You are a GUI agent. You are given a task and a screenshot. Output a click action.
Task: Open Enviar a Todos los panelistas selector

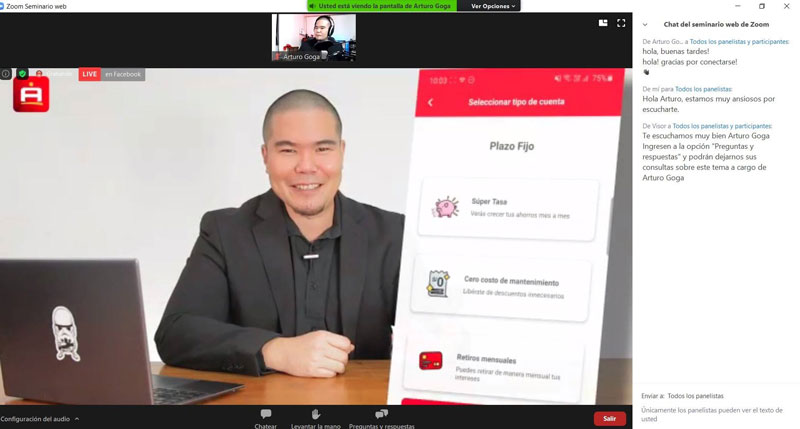(695, 396)
